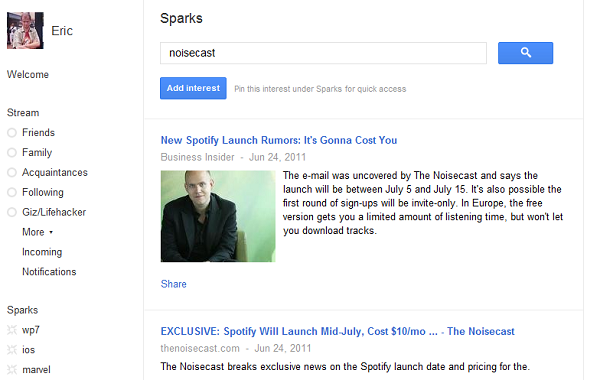
Task: Open the Incoming stream
Action: point(42,252)
